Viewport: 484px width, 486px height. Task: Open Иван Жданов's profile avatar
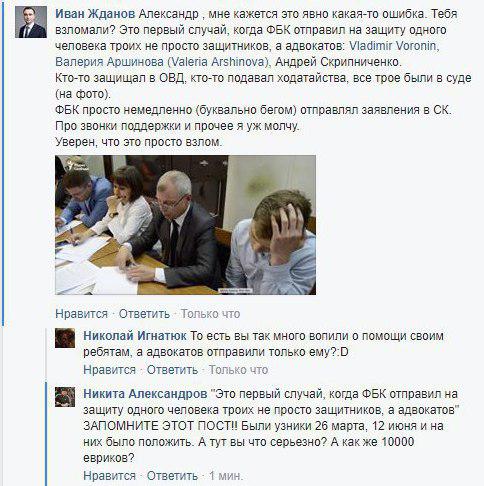click(x=31, y=22)
